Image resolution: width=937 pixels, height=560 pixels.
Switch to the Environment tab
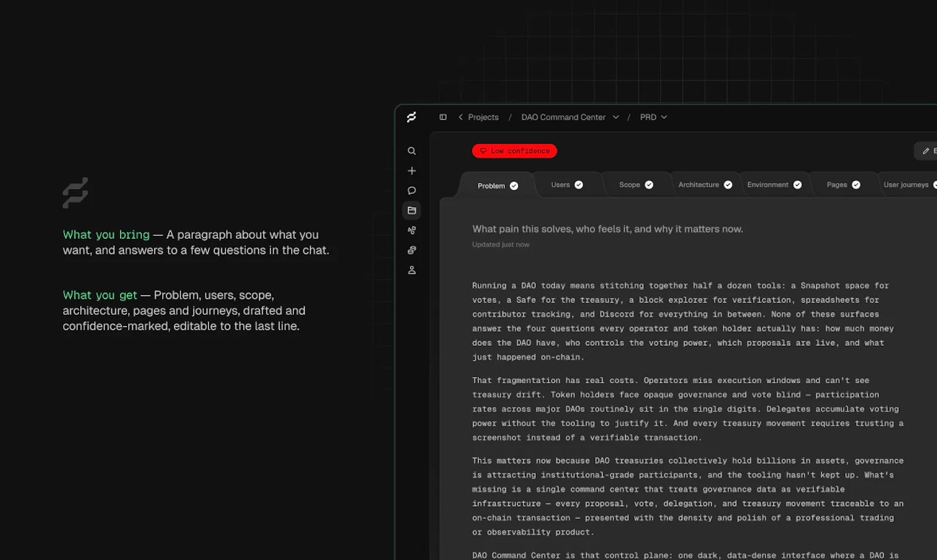tap(774, 185)
